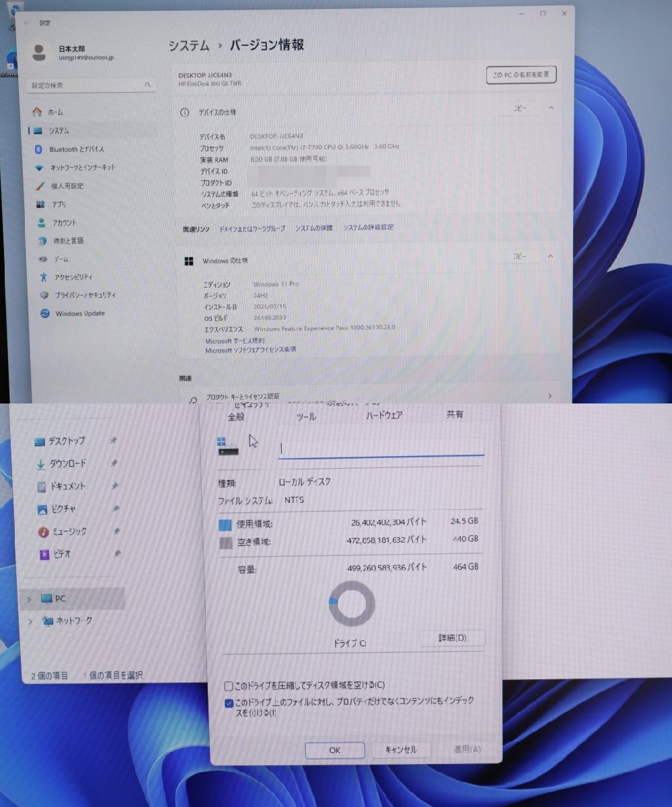Open ネットワークとインターネット settings

[75, 167]
